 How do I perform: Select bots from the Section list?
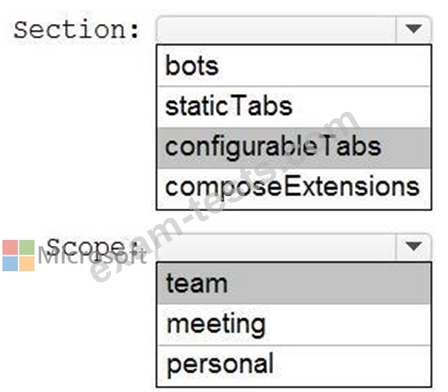click(x=294, y=66)
